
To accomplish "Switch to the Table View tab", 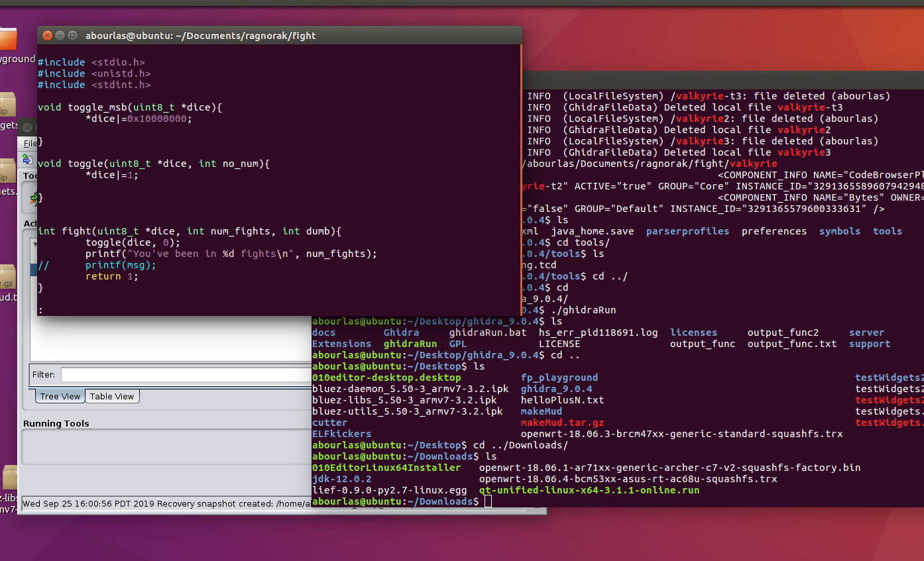I will (112, 396).
